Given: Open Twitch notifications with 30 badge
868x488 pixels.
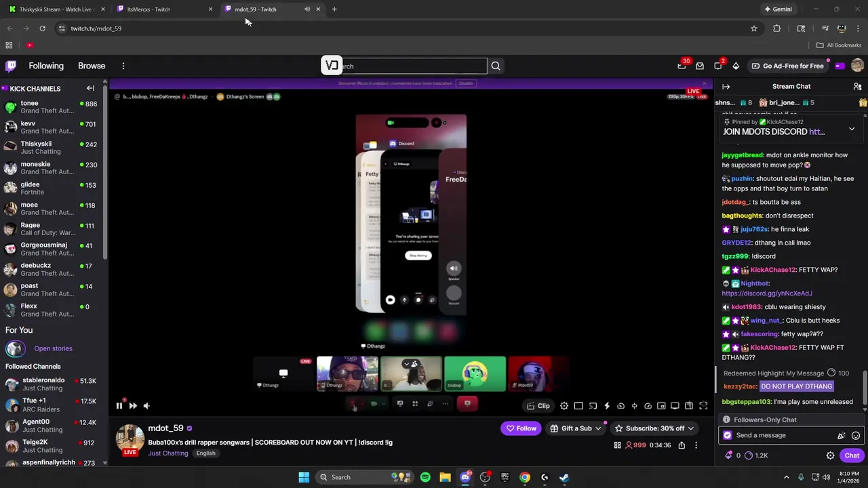Looking at the screenshot, I should pos(682,66).
